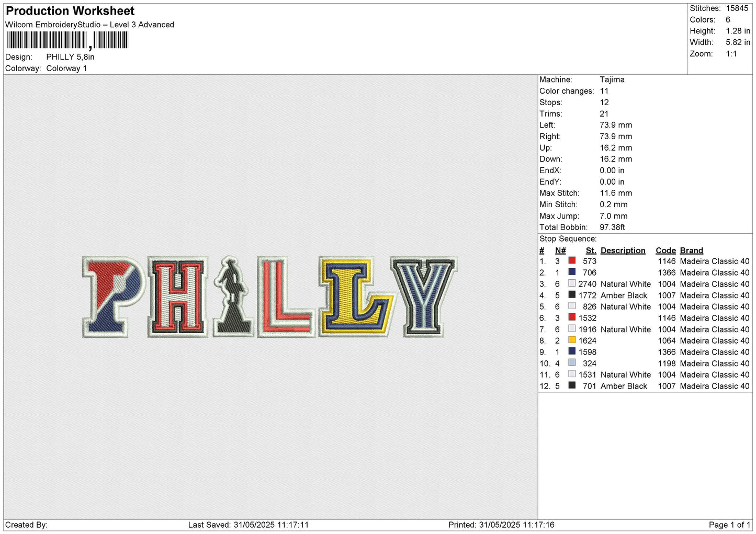756x534 pixels.
Task: Click the Trims value 21
Action: pyautogui.click(x=604, y=113)
